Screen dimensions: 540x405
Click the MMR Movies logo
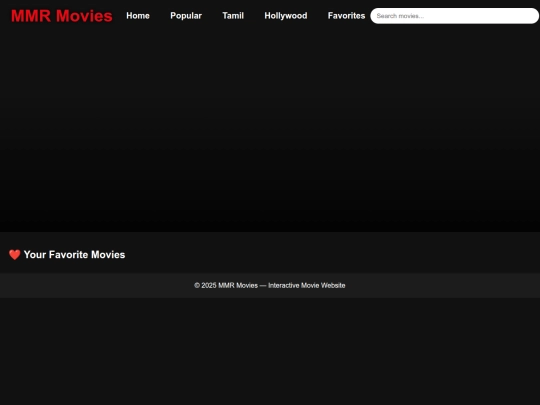pyautogui.click(x=62, y=16)
